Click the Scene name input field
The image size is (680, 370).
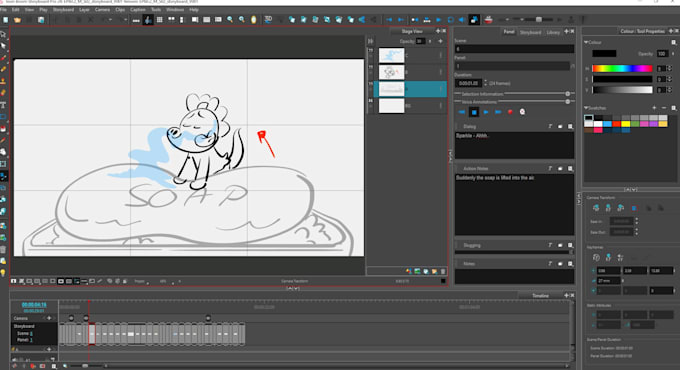click(514, 49)
